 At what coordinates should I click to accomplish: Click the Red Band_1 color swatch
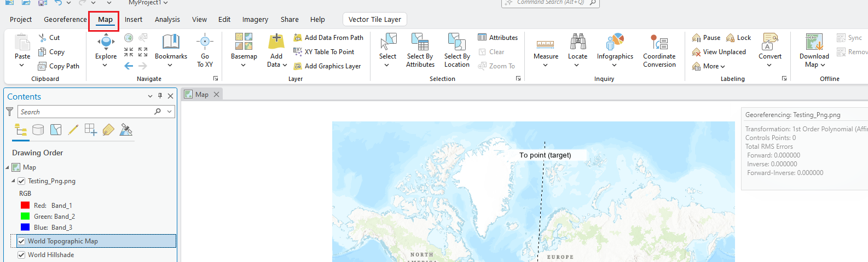point(25,206)
